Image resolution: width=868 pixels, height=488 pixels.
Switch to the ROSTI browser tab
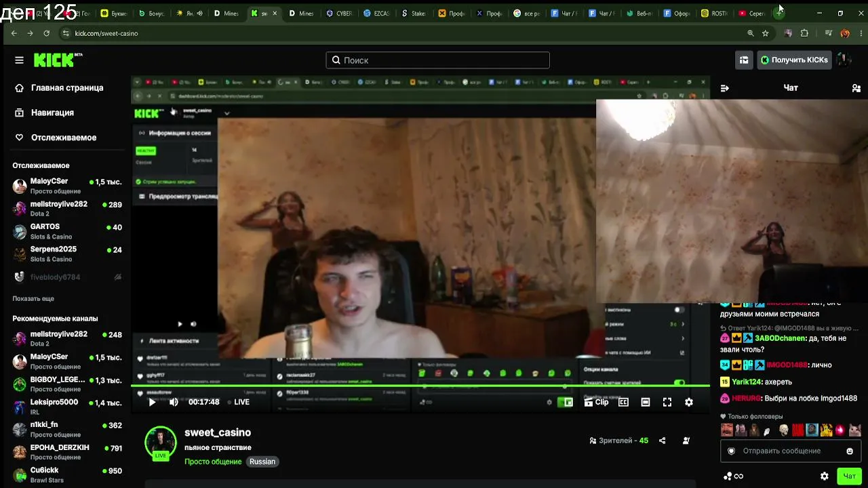coord(714,13)
